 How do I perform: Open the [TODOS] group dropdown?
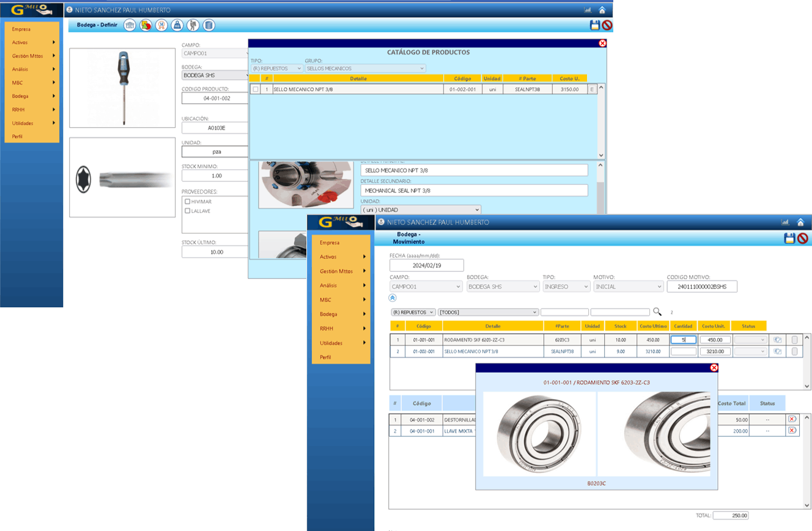pyautogui.click(x=487, y=312)
